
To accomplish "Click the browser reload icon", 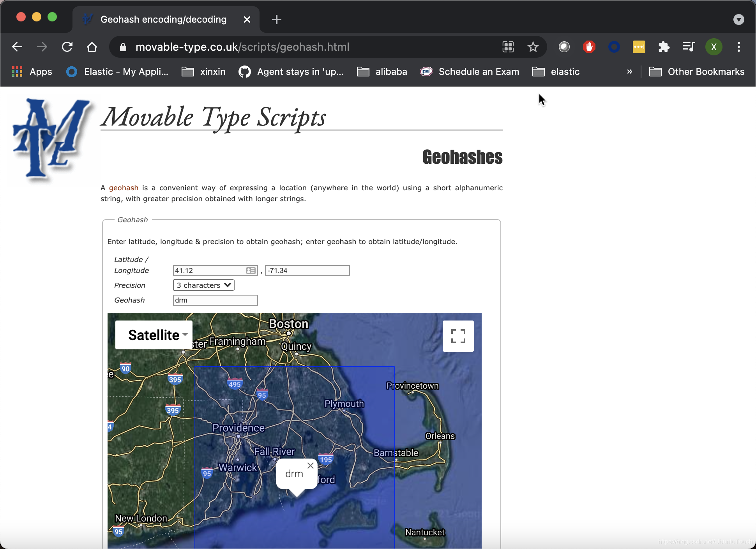I will pyautogui.click(x=67, y=47).
